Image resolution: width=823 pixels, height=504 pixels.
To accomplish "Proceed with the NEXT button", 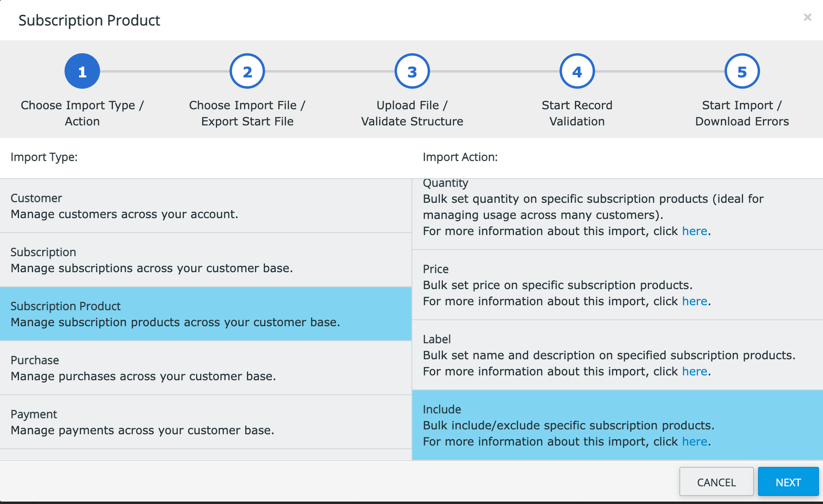I will pos(788,482).
